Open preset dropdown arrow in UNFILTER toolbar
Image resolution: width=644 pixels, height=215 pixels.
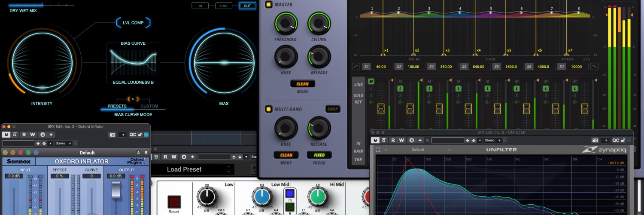coord(480,140)
